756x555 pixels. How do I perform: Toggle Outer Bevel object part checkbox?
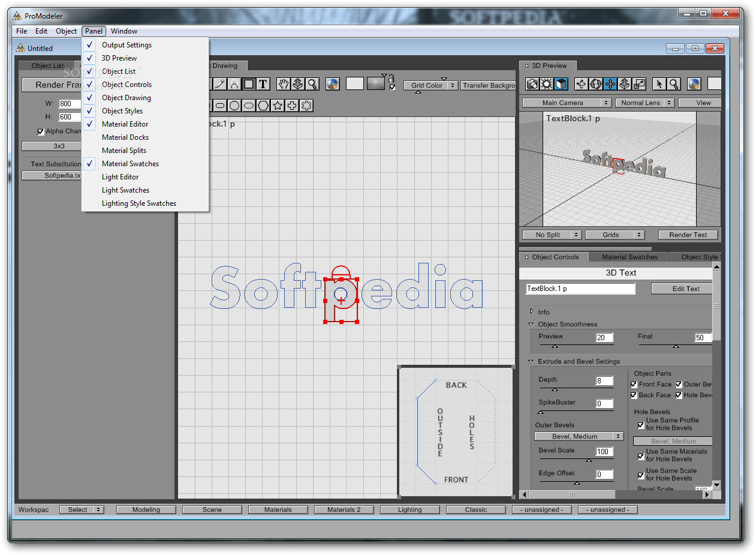pyautogui.click(x=679, y=385)
